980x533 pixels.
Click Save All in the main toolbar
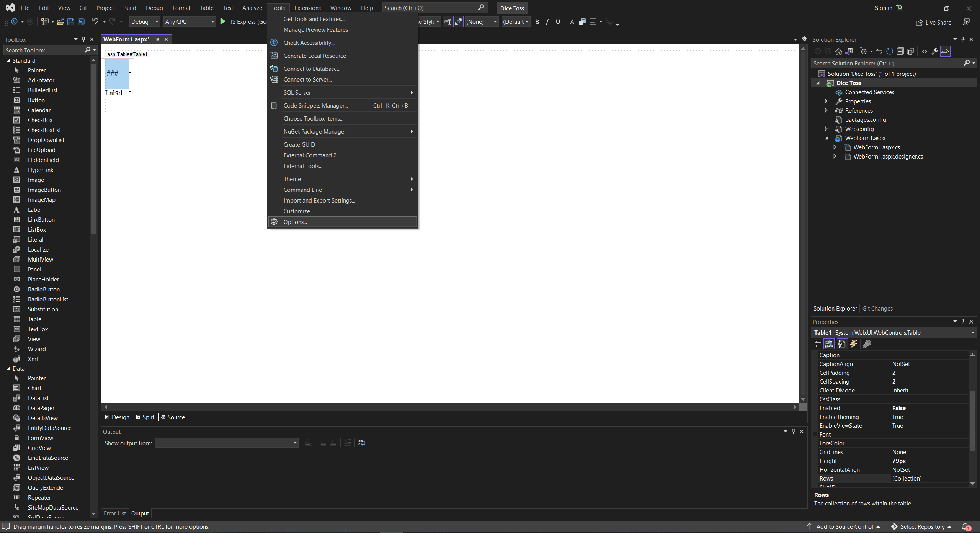click(x=81, y=22)
